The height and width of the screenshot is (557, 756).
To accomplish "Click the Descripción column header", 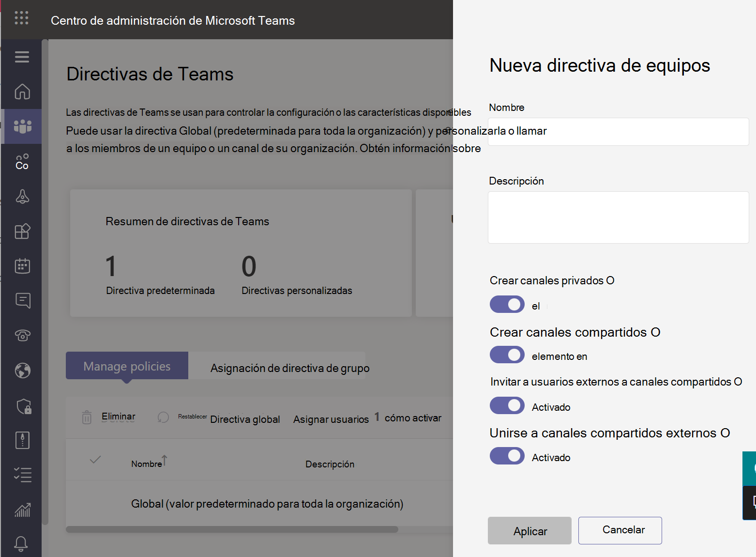I will (x=330, y=464).
